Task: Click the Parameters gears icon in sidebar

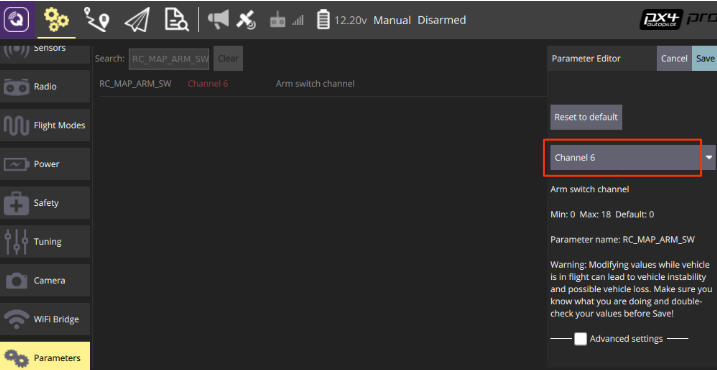Action: tap(16, 358)
